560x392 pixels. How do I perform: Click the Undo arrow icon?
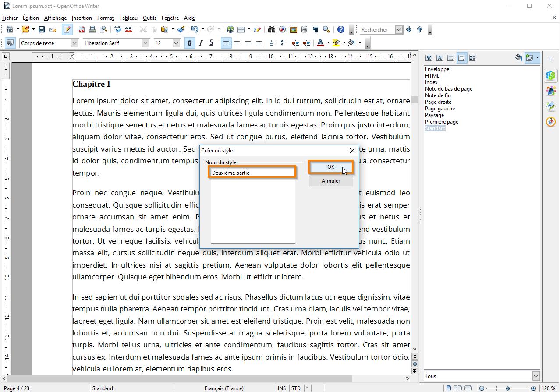(195, 29)
